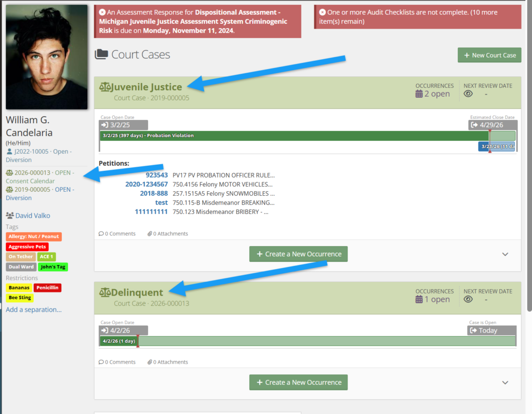The width and height of the screenshot is (532, 414).
Task: Click the folder icon next to Court Cases
Action: tap(101, 55)
